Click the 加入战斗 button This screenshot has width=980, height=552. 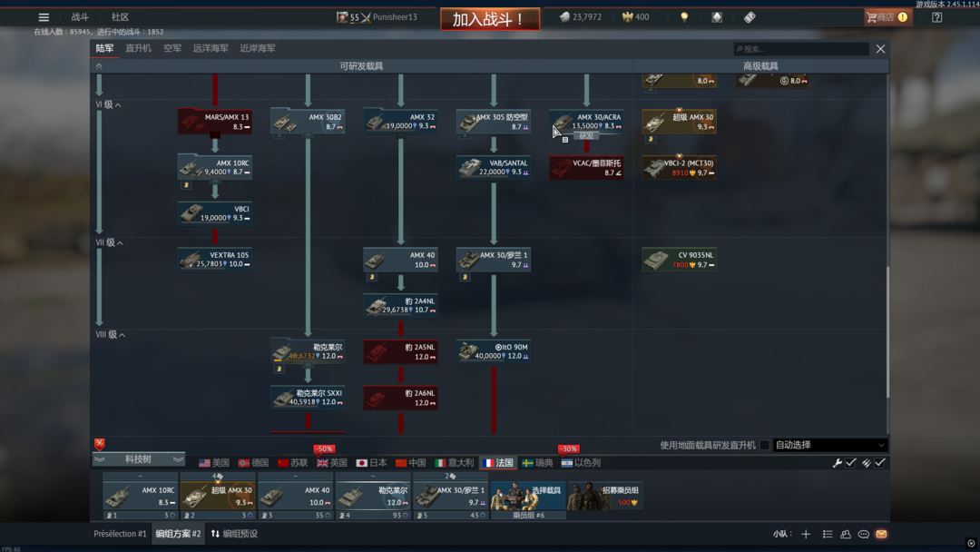pyautogui.click(x=490, y=19)
